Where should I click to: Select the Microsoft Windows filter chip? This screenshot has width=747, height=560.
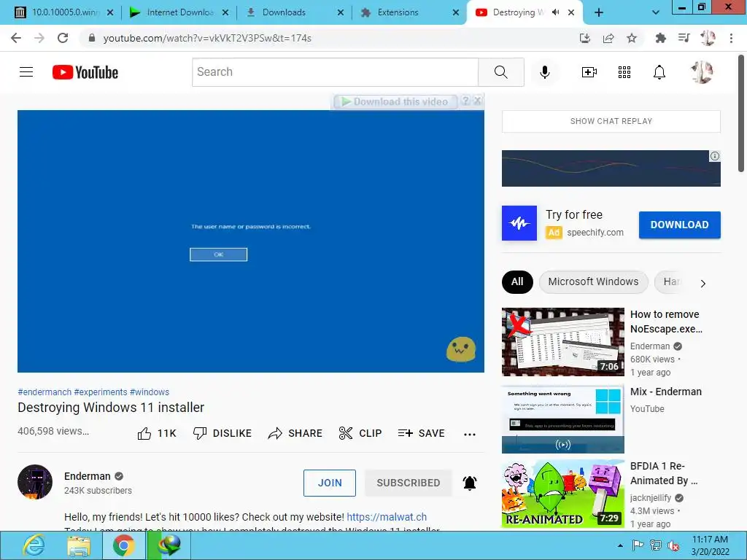pyautogui.click(x=593, y=282)
